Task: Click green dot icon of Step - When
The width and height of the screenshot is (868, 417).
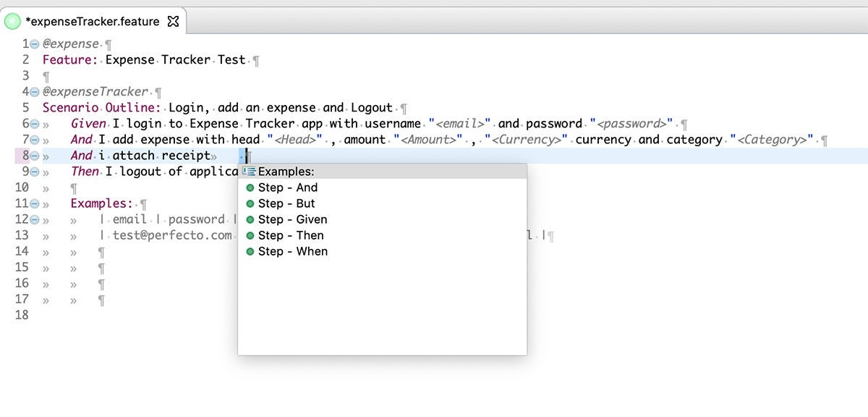Action: 250,251
